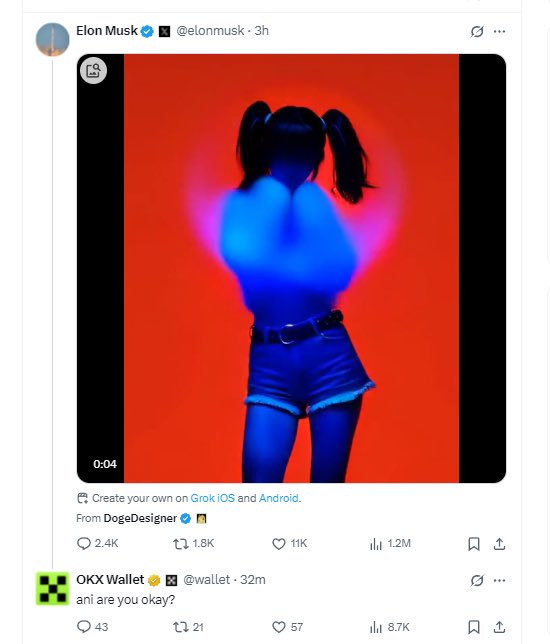The height and width of the screenshot is (644, 550).
Task: Reply to Elon Musk's post
Action: tap(98, 544)
